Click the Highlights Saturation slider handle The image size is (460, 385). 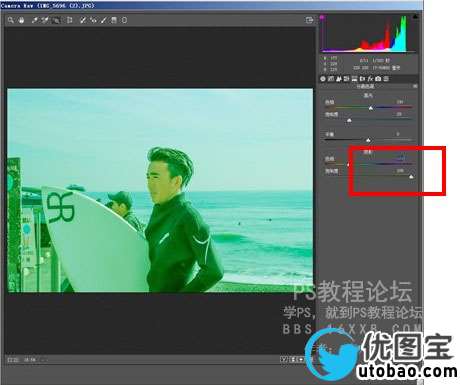pos(349,120)
